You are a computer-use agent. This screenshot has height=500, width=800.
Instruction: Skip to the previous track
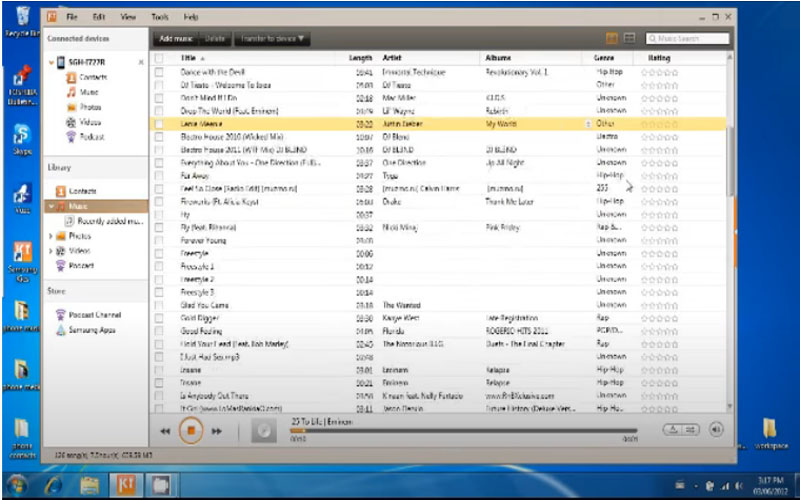pos(165,431)
